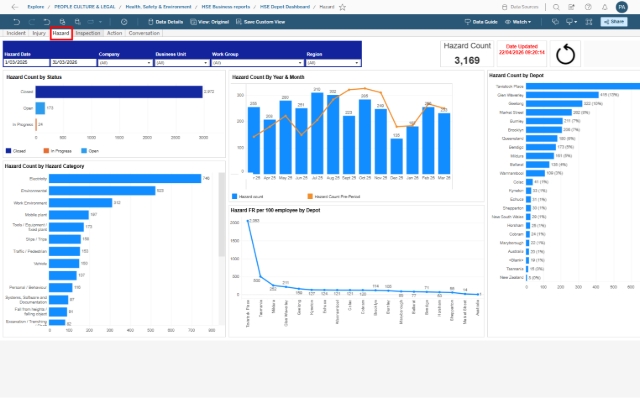Click the Open legend color swatch
The image size is (640, 398).
84,151
